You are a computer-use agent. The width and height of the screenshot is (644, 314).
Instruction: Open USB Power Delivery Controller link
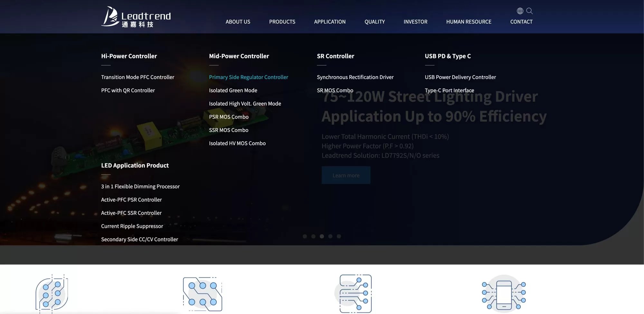460,77
